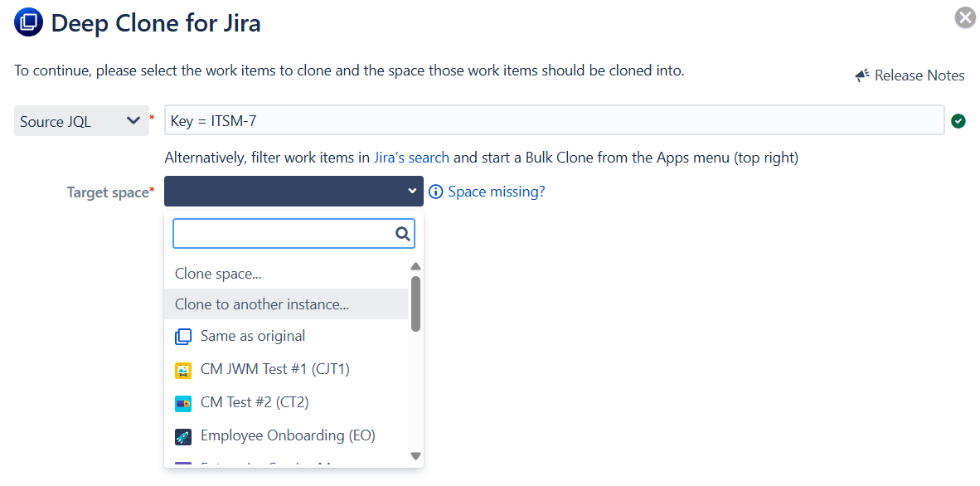Click the info icon beside Space missing

436,192
